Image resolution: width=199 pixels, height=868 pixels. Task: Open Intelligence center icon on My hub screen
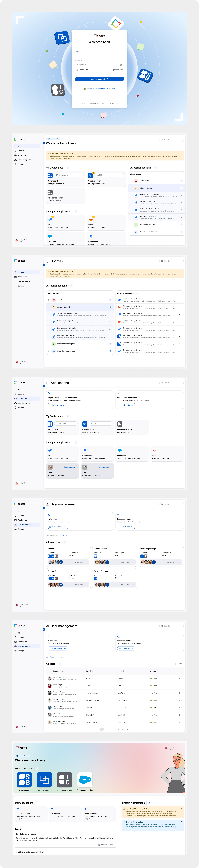pos(50,192)
